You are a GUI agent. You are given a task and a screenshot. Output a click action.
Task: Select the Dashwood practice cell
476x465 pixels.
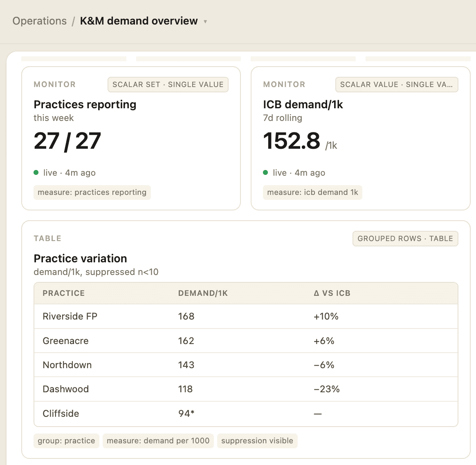click(x=65, y=389)
